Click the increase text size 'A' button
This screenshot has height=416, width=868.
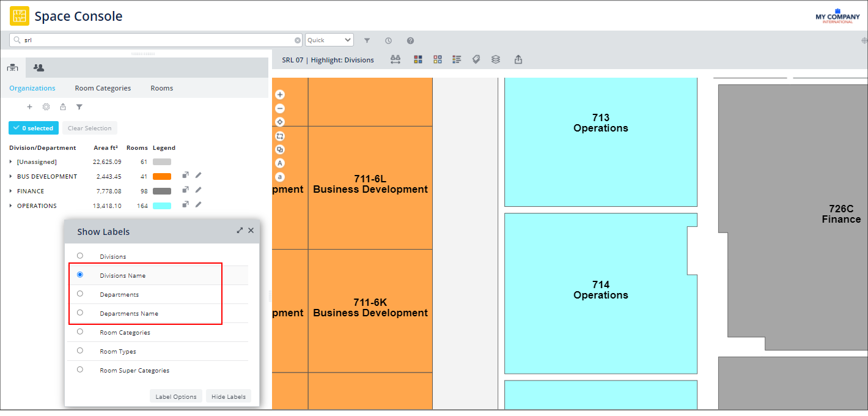[280, 163]
